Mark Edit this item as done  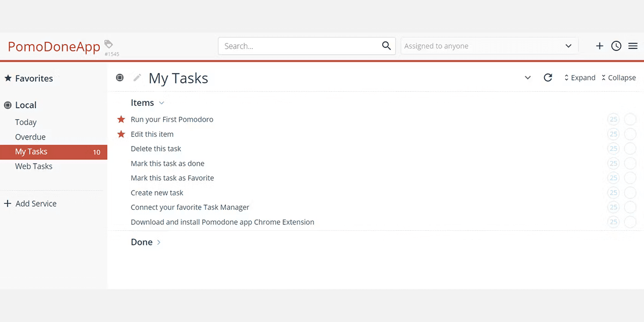(631, 134)
